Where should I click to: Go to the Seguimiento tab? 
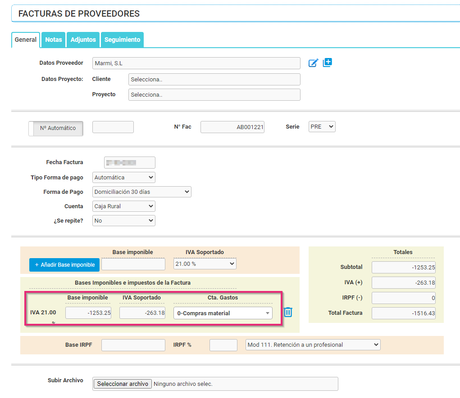[122, 40]
